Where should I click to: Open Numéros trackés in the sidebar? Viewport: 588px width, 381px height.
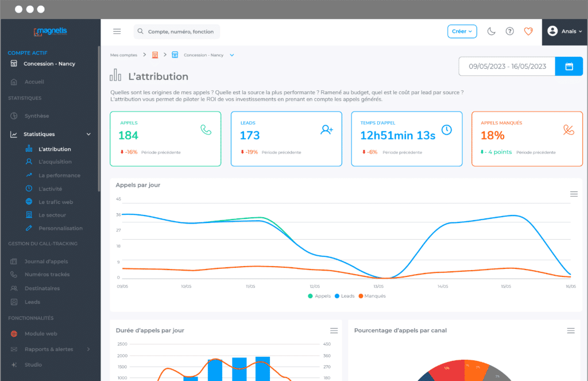[47, 274]
